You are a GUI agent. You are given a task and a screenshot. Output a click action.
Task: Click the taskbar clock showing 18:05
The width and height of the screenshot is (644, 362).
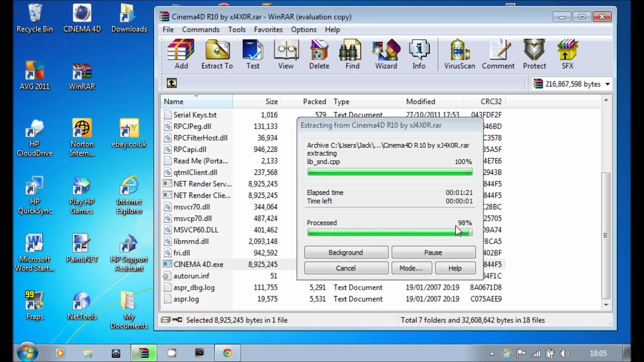pos(598,353)
